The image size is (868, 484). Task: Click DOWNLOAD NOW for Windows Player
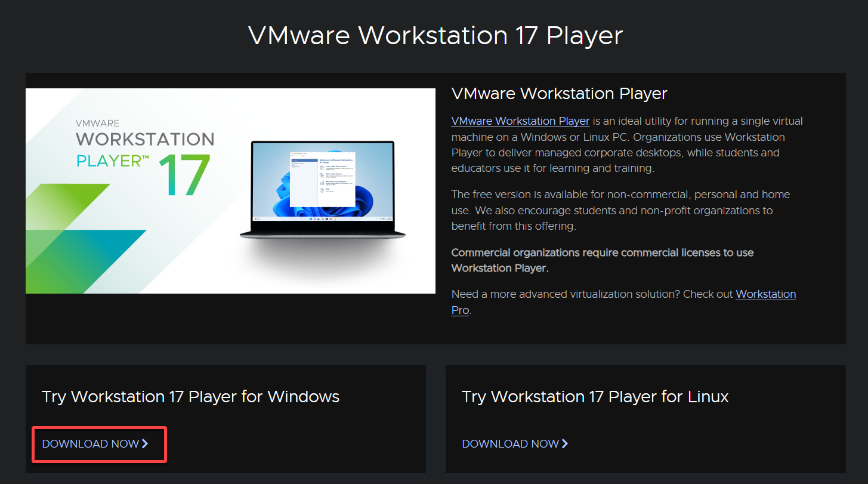[95, 444]
